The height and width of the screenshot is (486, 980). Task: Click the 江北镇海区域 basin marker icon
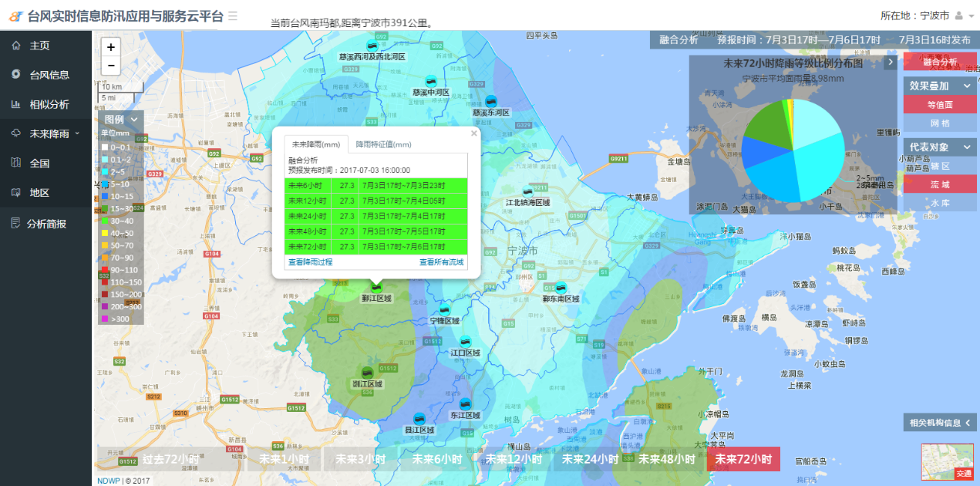pos(527,191)
